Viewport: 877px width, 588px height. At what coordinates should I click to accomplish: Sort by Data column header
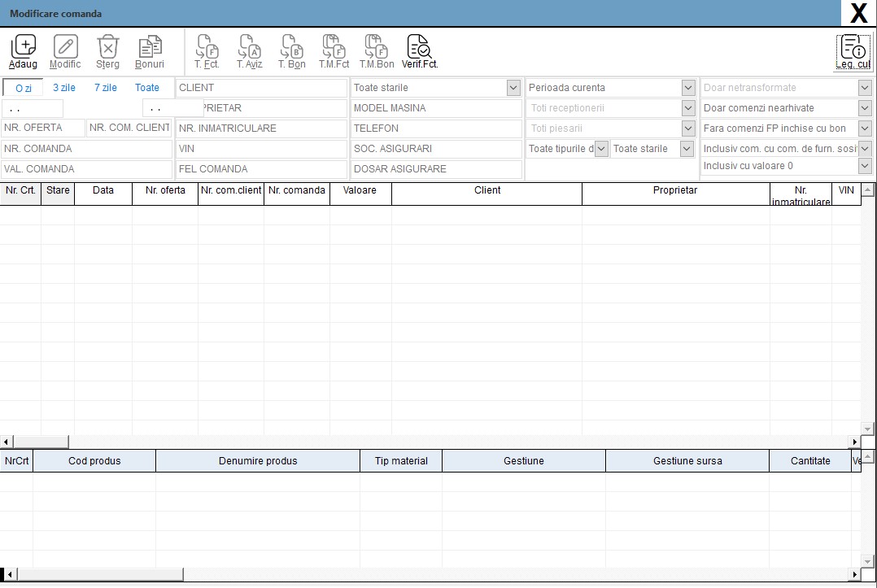(x=103, y=194)
